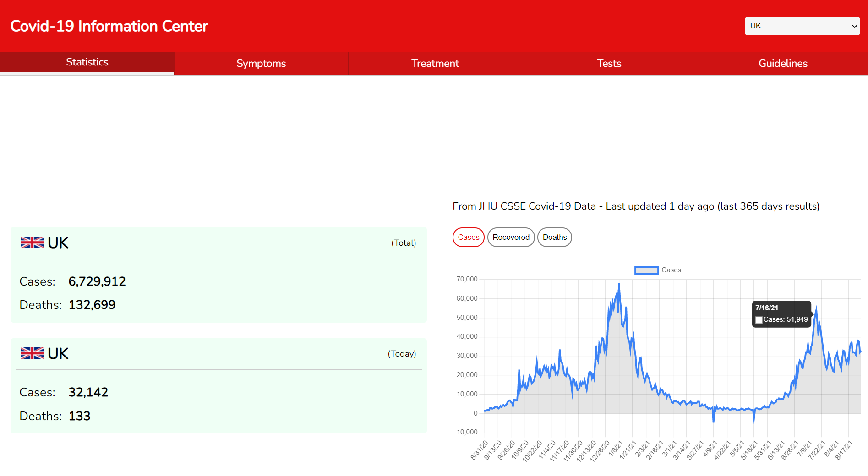This screenshot has height=476, width=868.
Task: Click UK flag in Today card
Action: coord(32,353)
